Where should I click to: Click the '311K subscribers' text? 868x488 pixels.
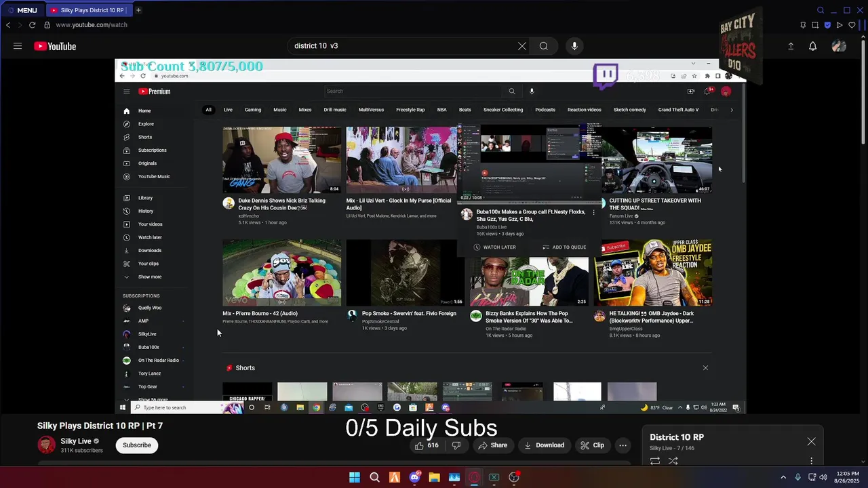point(81,451)
